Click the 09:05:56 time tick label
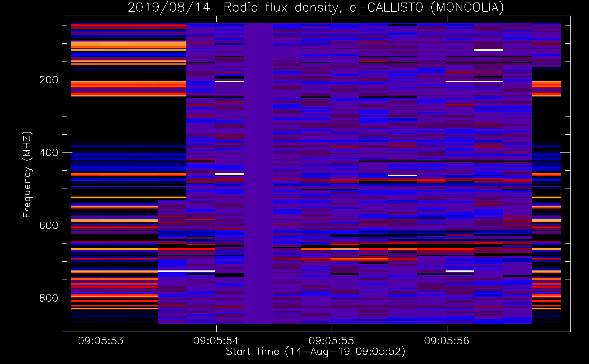Viewport: 589px width, 364px height. tap(447, 341)
